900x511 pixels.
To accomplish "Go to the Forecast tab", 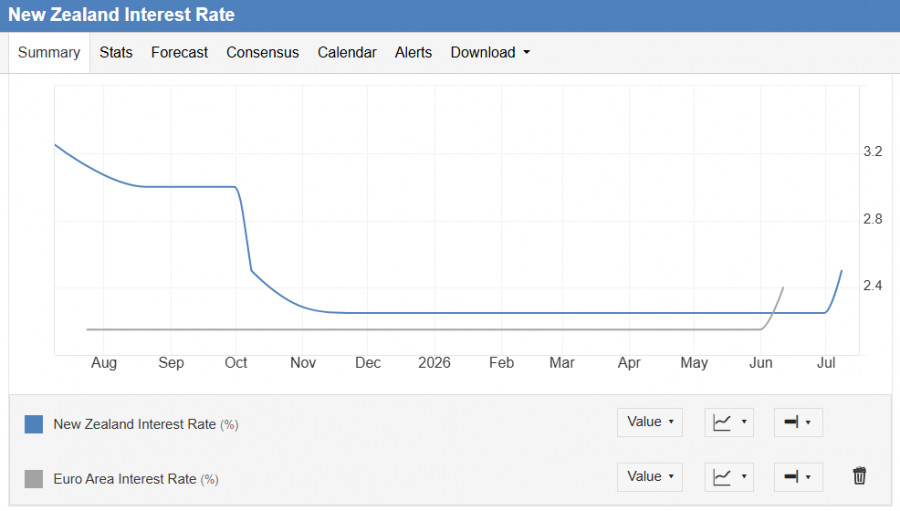I will [179, 52].
